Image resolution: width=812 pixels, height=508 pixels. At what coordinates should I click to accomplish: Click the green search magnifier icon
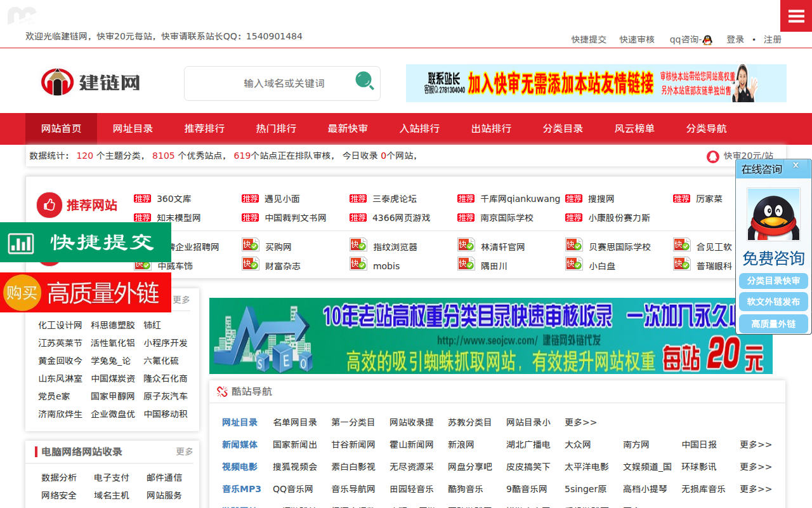click(x=363, y=83)
